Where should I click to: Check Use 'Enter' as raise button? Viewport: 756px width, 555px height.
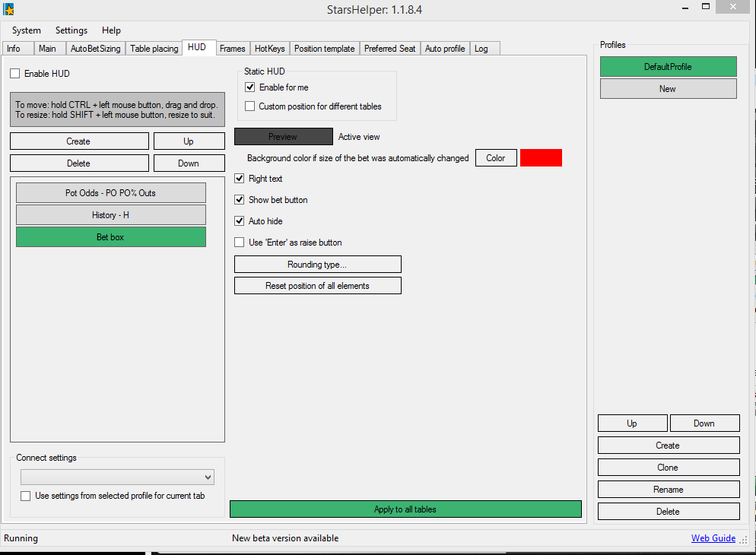[239, 243]
